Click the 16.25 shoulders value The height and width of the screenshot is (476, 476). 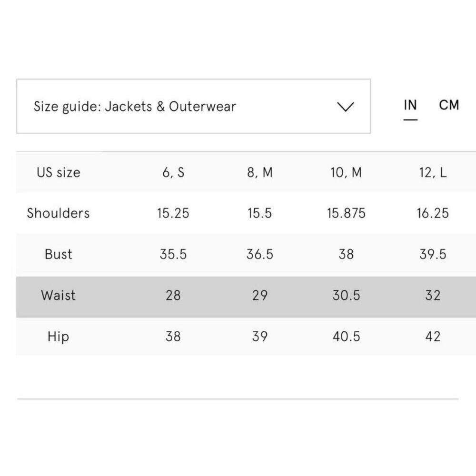[433, 213]
